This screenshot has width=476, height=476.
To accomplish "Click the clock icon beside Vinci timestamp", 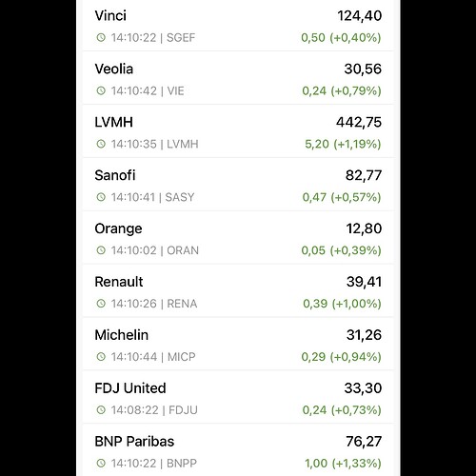I will (101, 37).
